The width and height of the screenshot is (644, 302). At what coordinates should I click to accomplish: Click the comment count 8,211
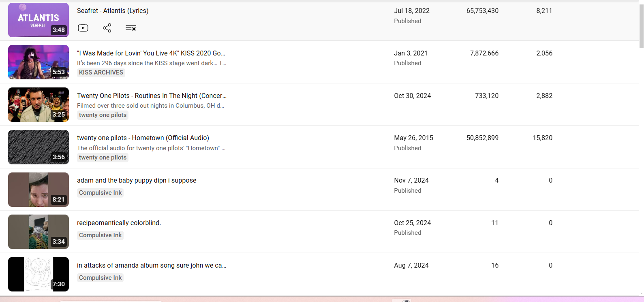click(x=544, y=11)
